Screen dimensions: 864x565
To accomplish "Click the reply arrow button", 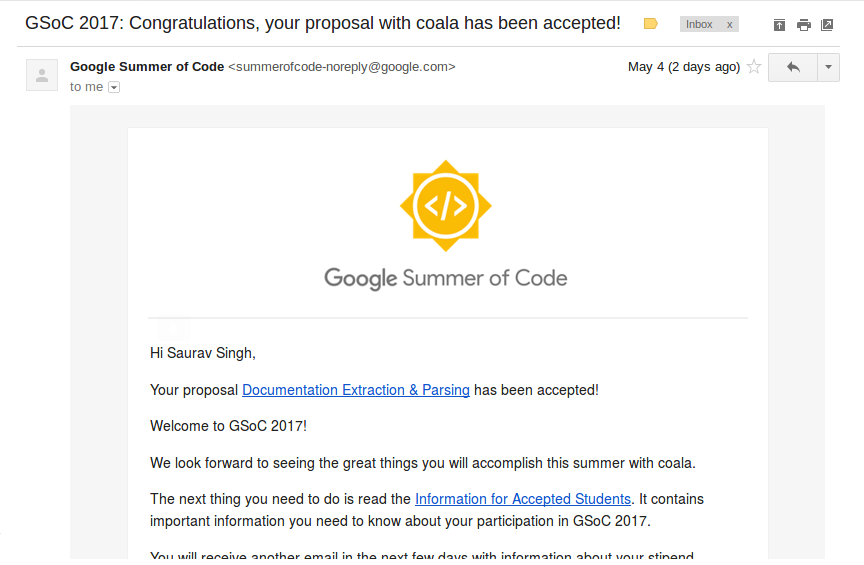I will tap(793, 67).
